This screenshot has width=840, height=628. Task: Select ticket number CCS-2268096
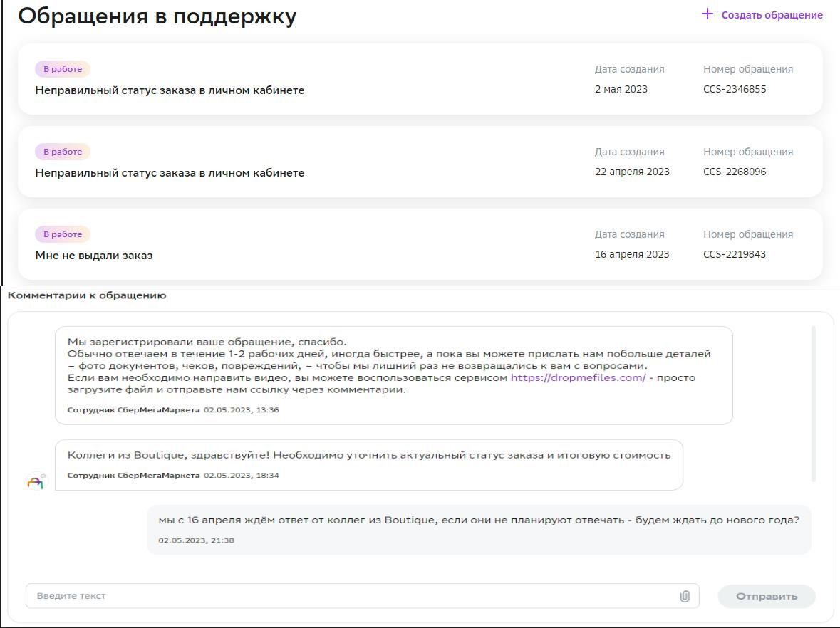735,172
